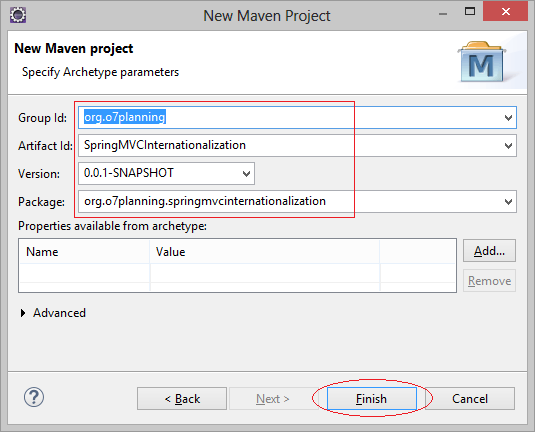
Task: Minimize the New Maven Project dialog
Action: point(443,14)
